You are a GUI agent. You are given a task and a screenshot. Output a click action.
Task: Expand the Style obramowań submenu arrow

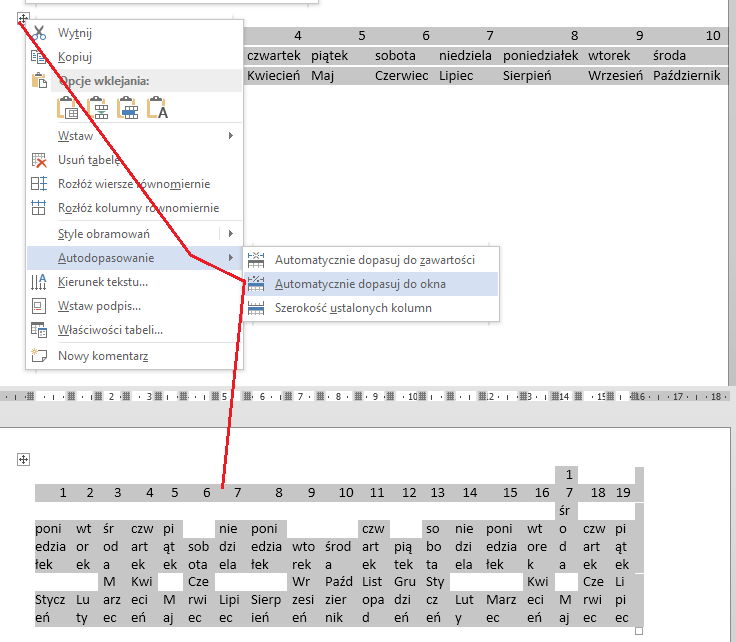pos(230,233)
